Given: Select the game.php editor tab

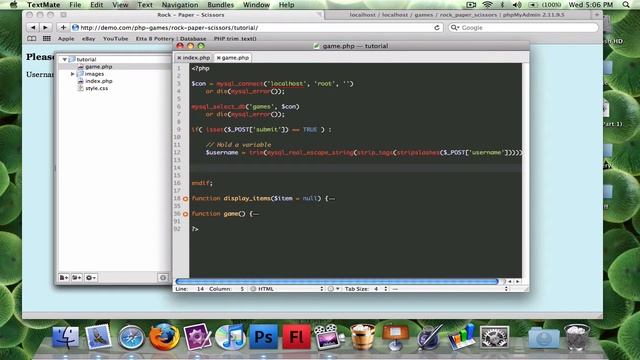Looking at the screenshot, I should [x=235, y=58].
